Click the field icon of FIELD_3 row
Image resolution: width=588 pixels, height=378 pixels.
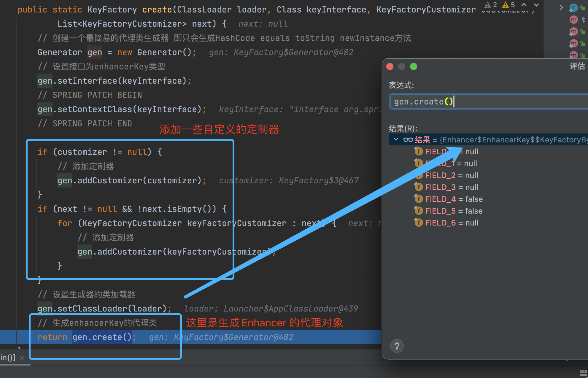point(419,187)
